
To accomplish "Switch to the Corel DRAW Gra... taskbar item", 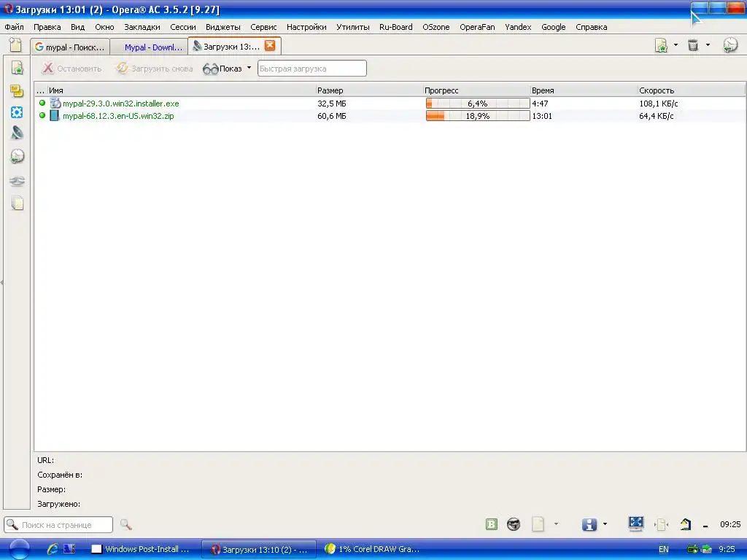I will 373,549.
